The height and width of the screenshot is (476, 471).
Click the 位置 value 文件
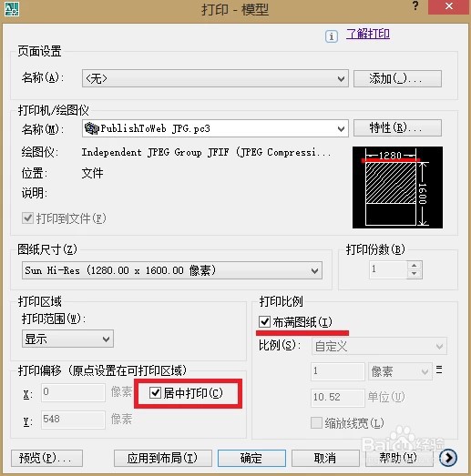coord(92,173)
